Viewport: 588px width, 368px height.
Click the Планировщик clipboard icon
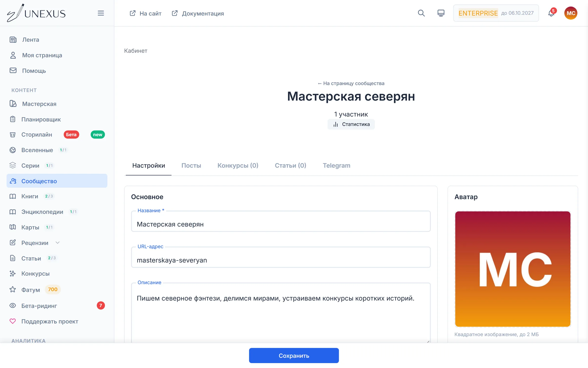click(12, 119)
